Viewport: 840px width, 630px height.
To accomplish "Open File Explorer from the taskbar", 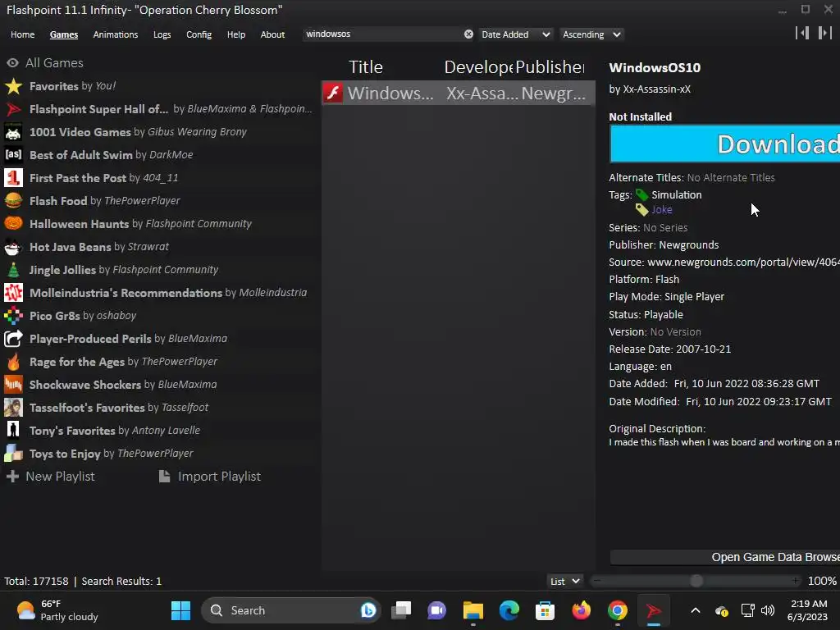I will click(473, 610).
